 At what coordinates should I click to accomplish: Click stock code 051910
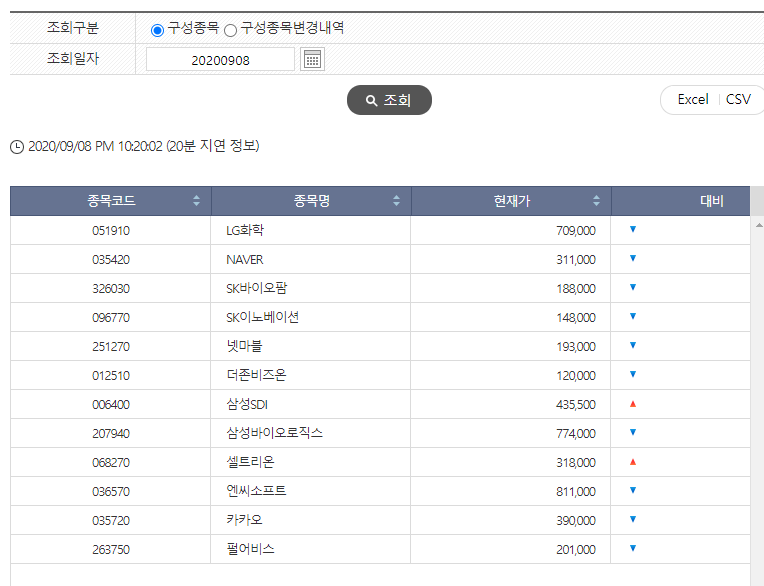(x=111, y=230)
